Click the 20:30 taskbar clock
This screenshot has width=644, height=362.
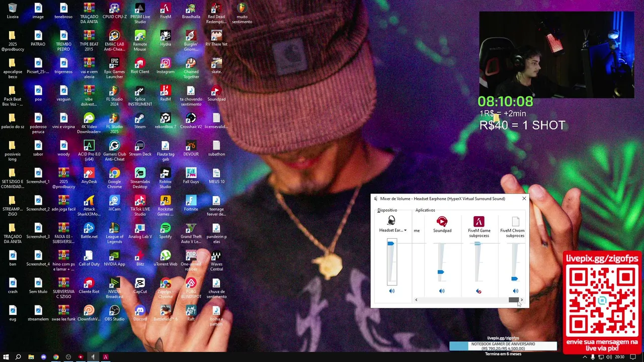coord(619,357)
